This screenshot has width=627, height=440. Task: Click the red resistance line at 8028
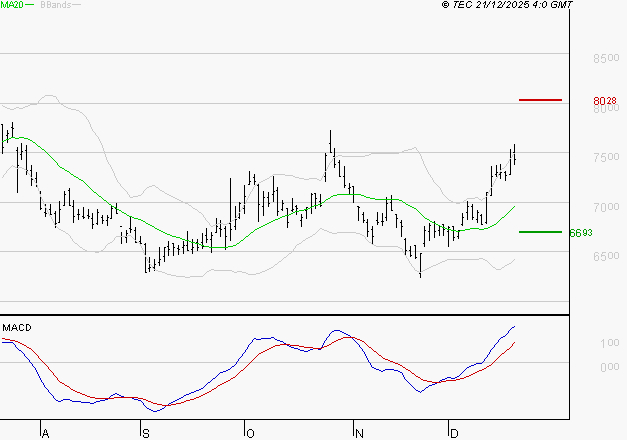[540, 100]
